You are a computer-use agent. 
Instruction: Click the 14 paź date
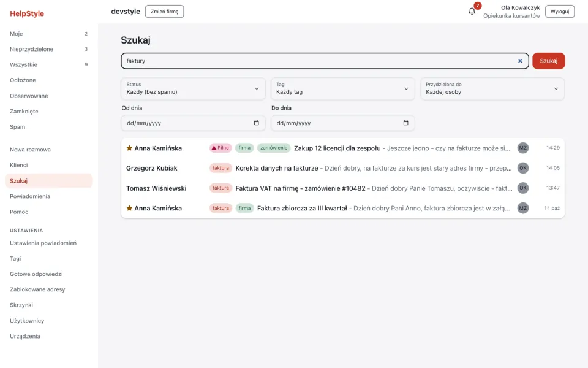pyautogui.click(x=552, y=208)
